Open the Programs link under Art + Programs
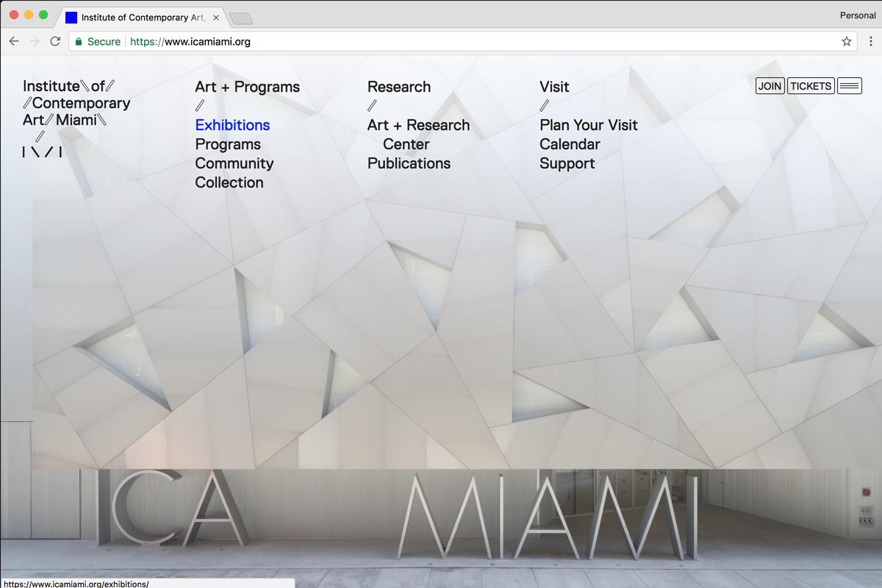The width and height of the screenshot is (882, 588). (x=228, y=144)
